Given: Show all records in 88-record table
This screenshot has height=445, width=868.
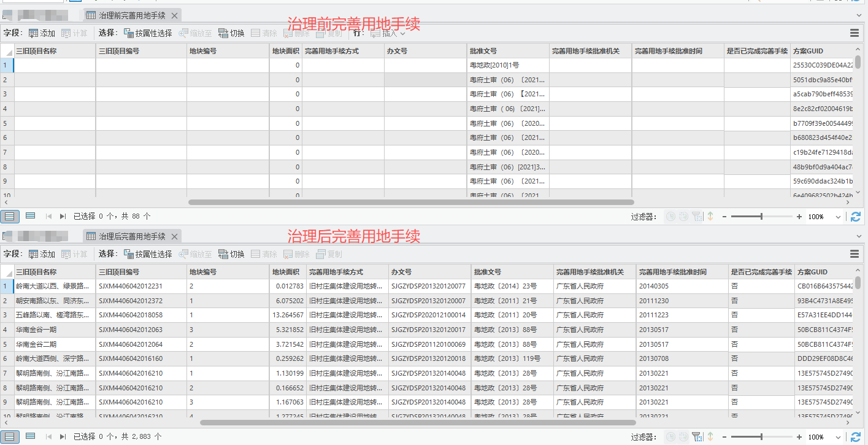Looking at the screenshot, I should pos(9,216).
